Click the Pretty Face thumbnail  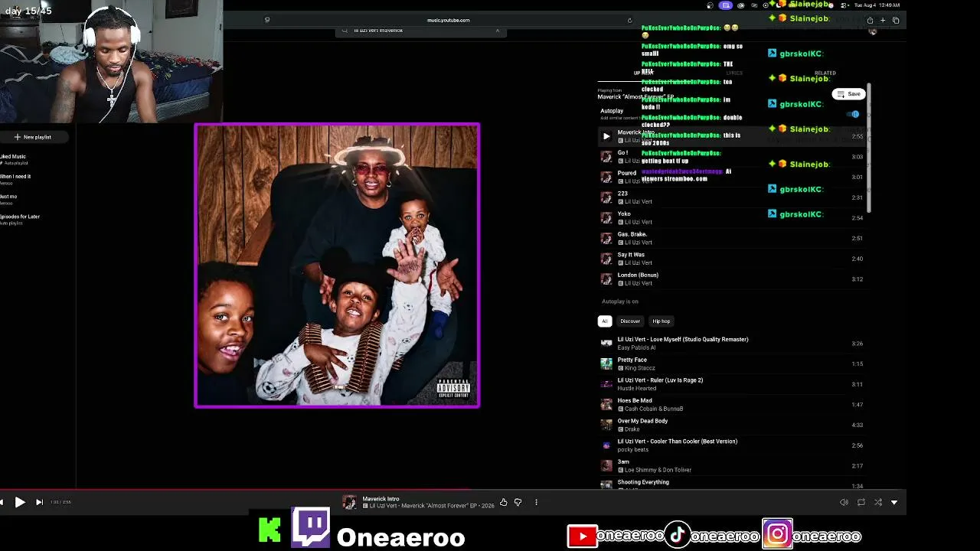(x=606, y=364)
